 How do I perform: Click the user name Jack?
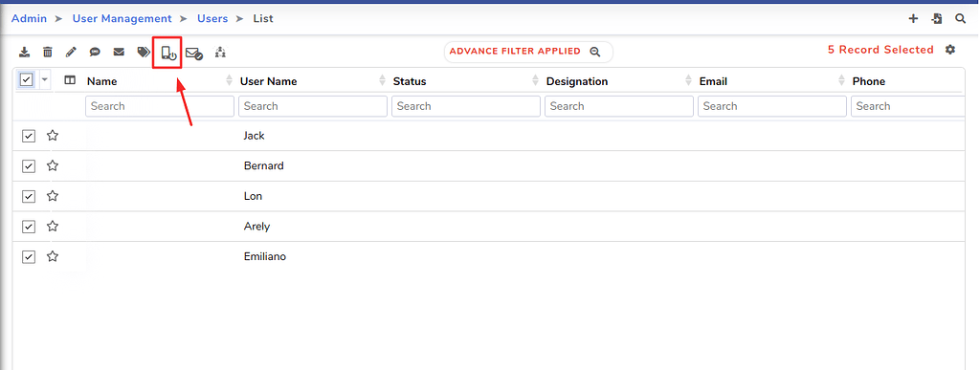pos(254,136)
